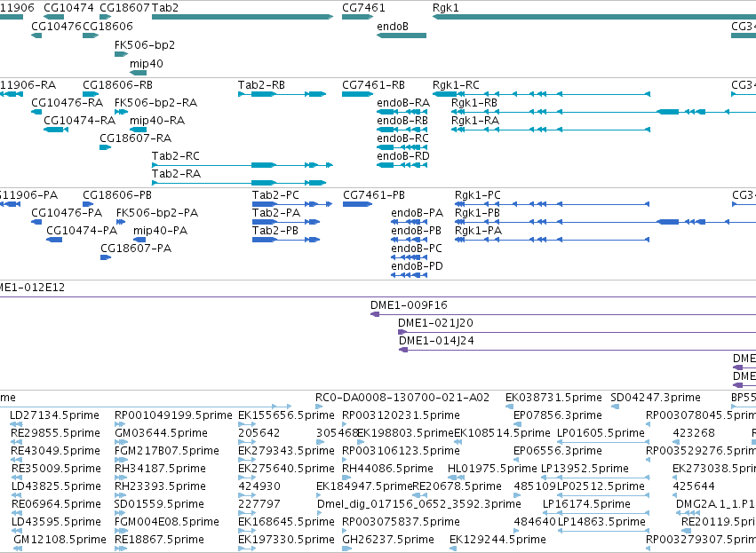Click protein mip40-PA
The image size is (756, 553).
coord(139,240)
